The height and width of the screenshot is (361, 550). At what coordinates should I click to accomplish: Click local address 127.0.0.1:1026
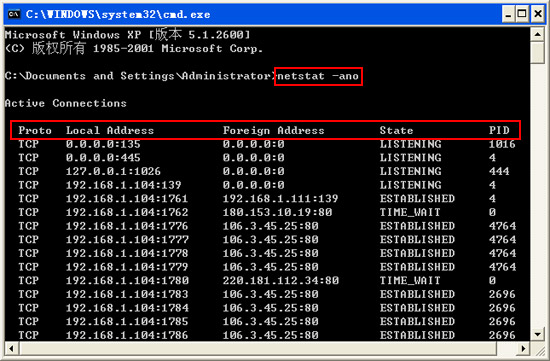click(x=113, y=171)
